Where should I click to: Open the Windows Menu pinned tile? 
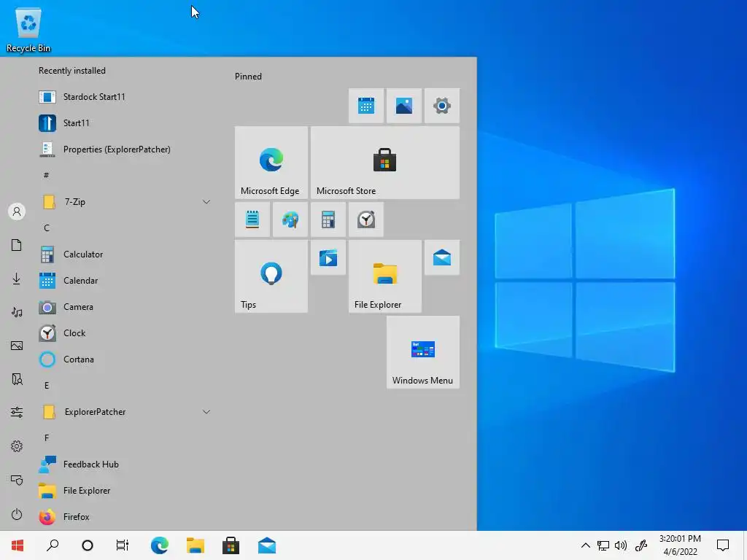(423, 352)
